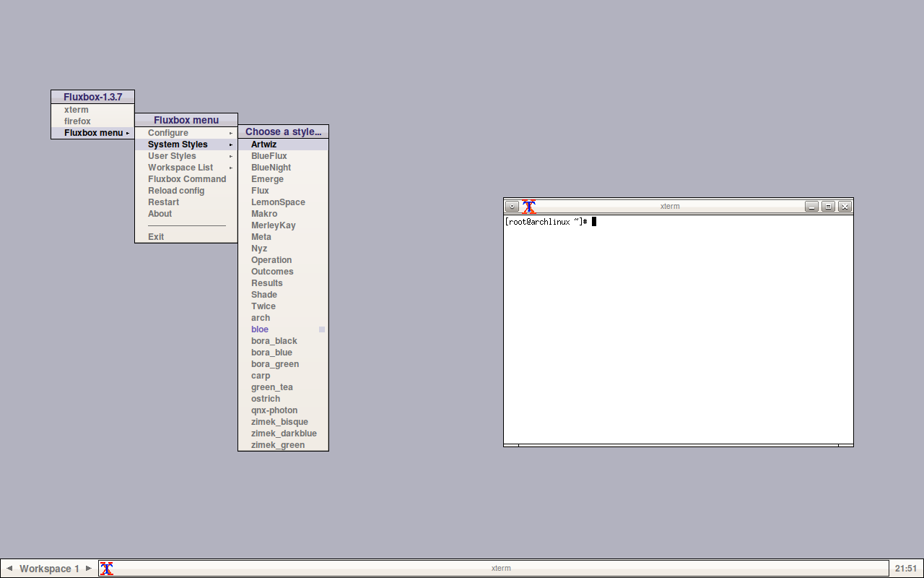Apply the zimek_bisque style
The height and width of the screenshot is (578, 924).
pyautogui.click(x=283, y=422)
